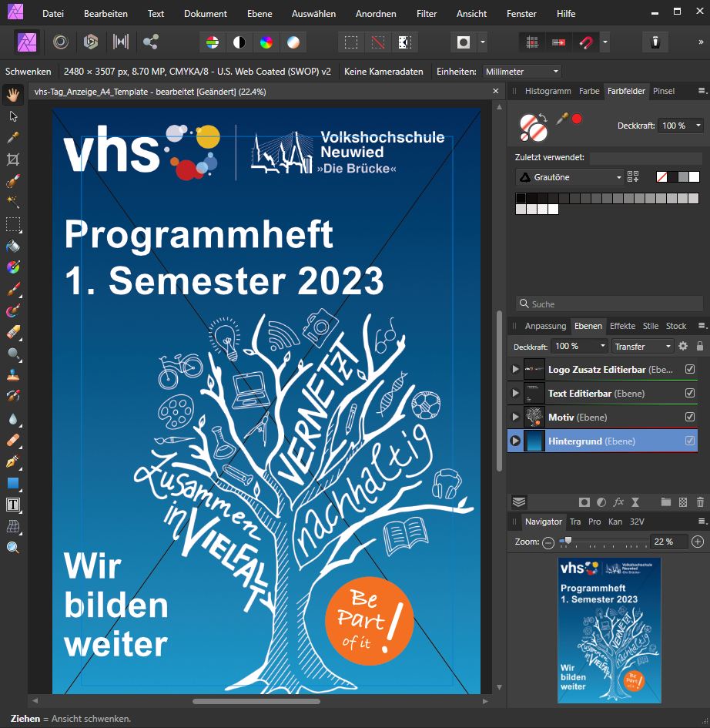This screenshot has width=710, height=728.
Task: Select the Paint Brush tool
Action: 13,289
